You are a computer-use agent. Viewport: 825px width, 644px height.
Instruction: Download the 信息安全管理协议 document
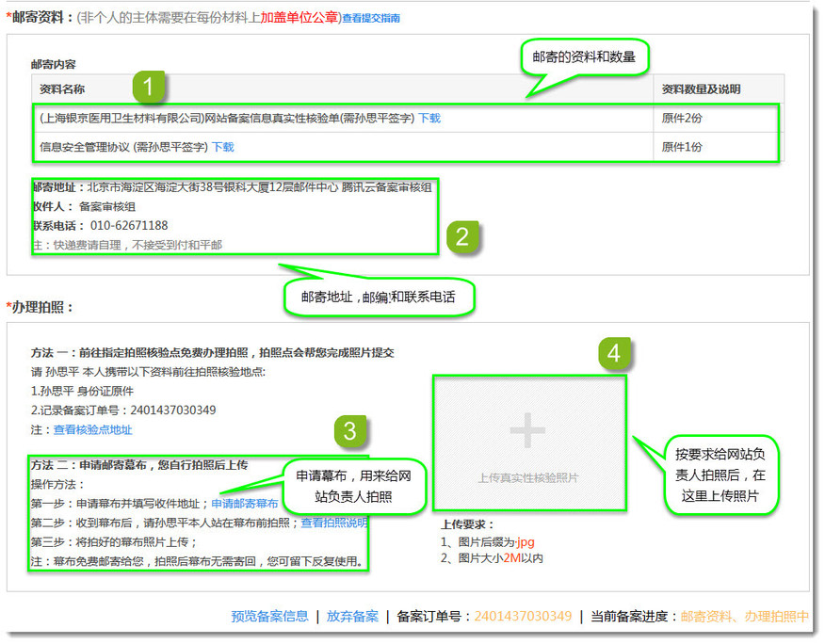pyautogui.click(x=222, y=147)
